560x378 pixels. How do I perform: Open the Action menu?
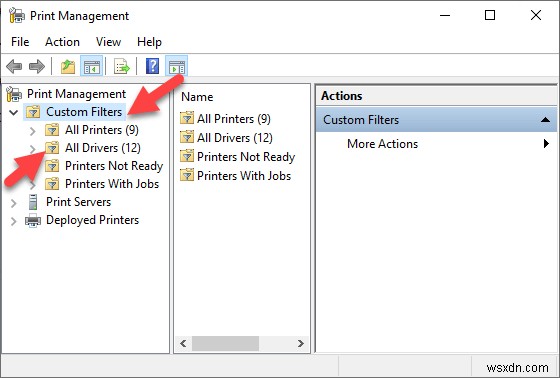pyautogui.click(x=62, y=42)
